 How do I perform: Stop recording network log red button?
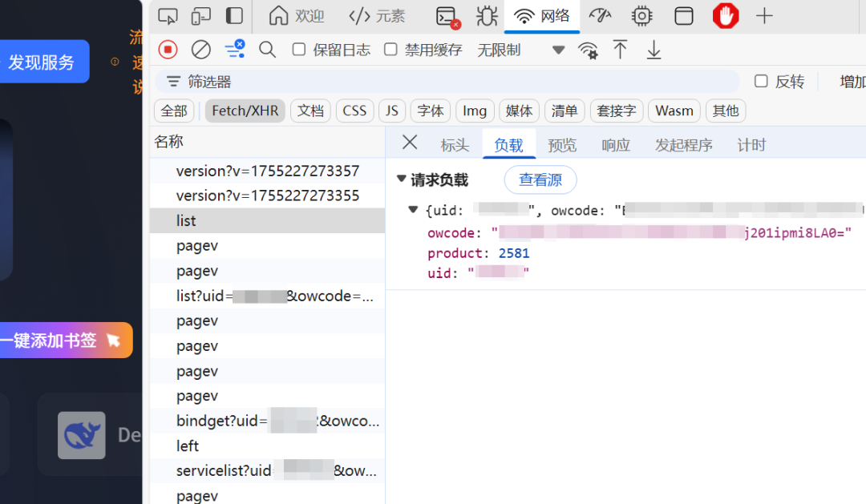coord(168,50)
